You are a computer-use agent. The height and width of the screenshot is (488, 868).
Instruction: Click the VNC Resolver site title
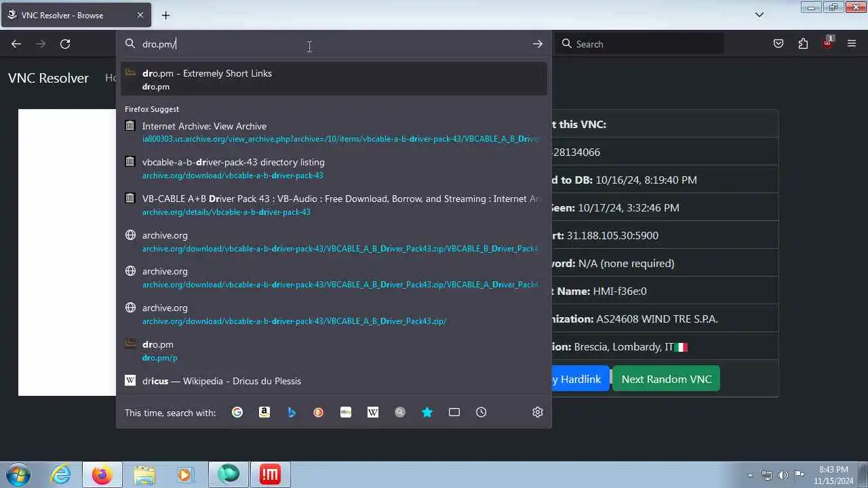coord(48,78)
